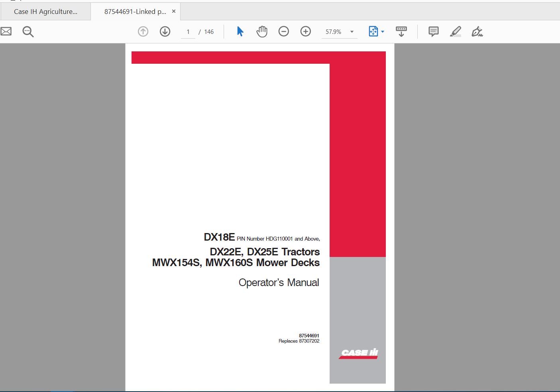Click the CASE IH logo on cover
This screenshot has height=392, width=560.
359,353
